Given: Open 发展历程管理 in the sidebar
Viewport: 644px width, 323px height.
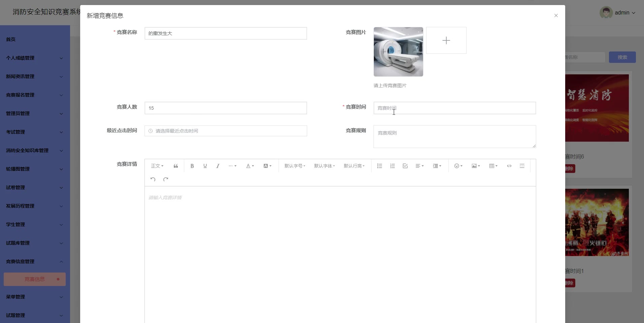Looking at the screenshot, I should [x=35, y=206].
